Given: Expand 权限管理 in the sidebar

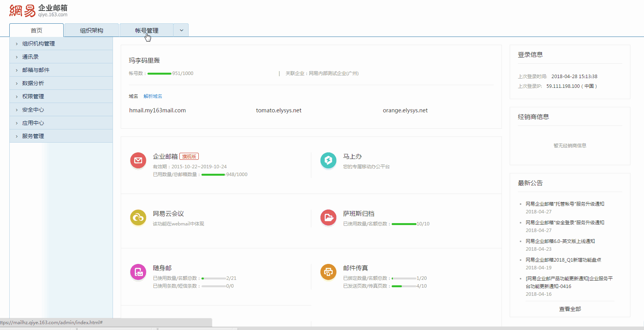Looking at the screenshot, I should click(x=61, y=96).
